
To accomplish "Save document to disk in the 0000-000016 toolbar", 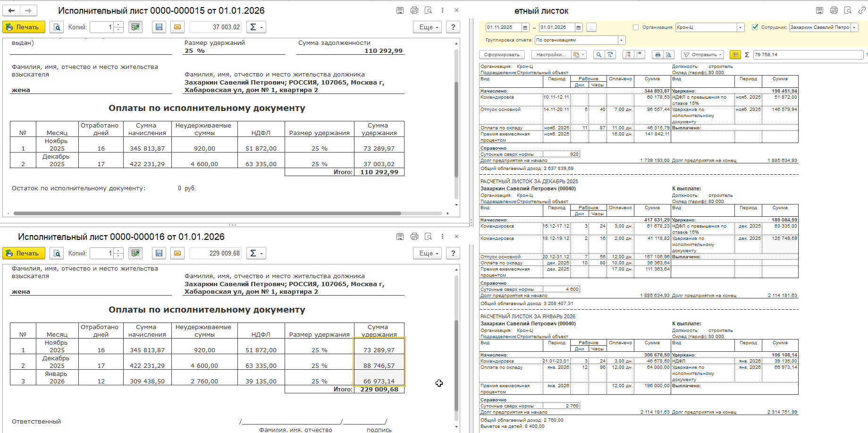I will [159, 253].
